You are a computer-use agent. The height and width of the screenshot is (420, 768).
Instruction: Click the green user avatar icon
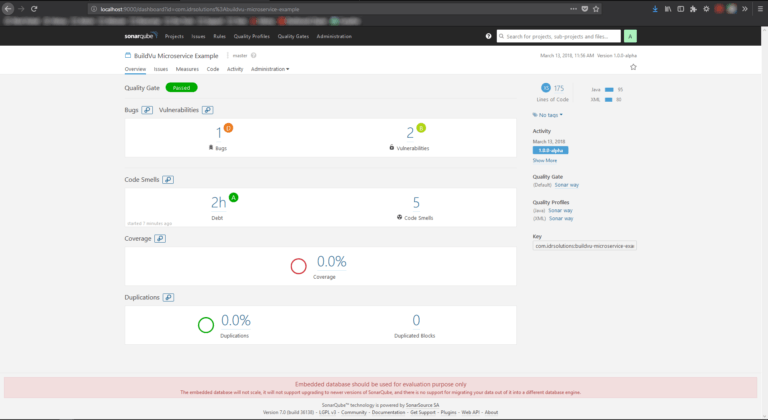coord(630,36)
